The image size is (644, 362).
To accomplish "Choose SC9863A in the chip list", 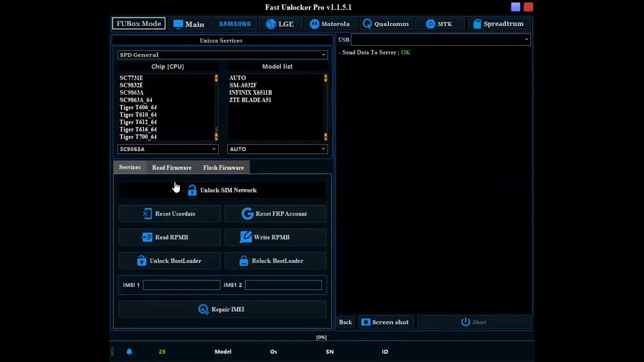I will click(x=132, y=93).
